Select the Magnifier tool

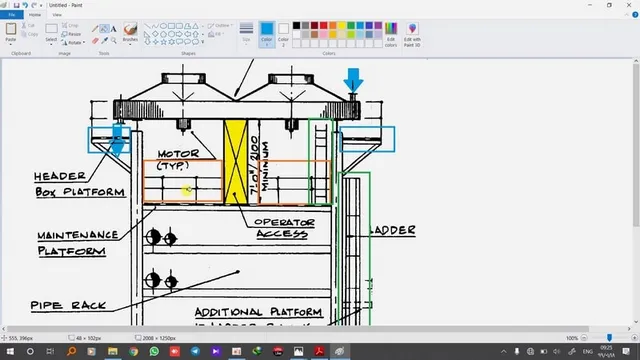[114, 40]
